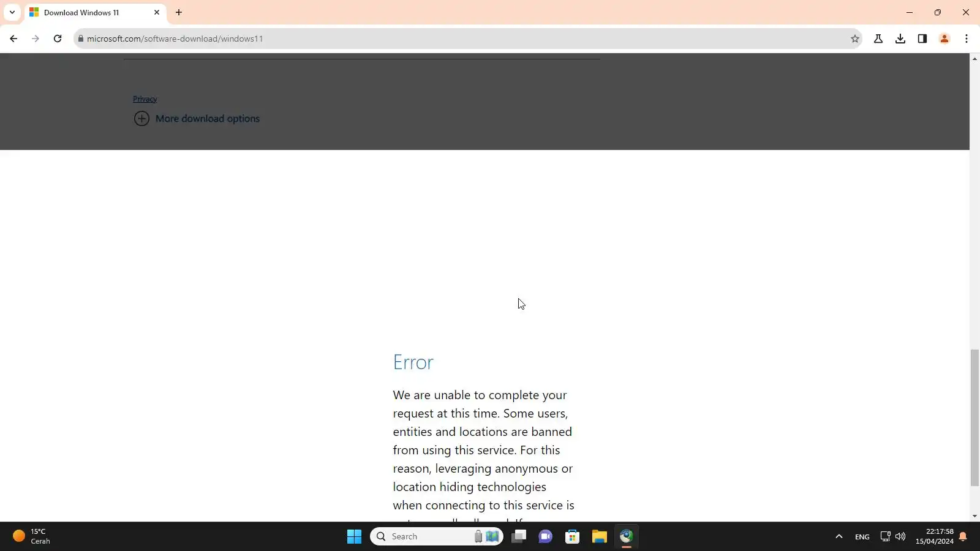The image size is (980, 551).
Task: Toggle the browser side panel
Action: (922, 39)
